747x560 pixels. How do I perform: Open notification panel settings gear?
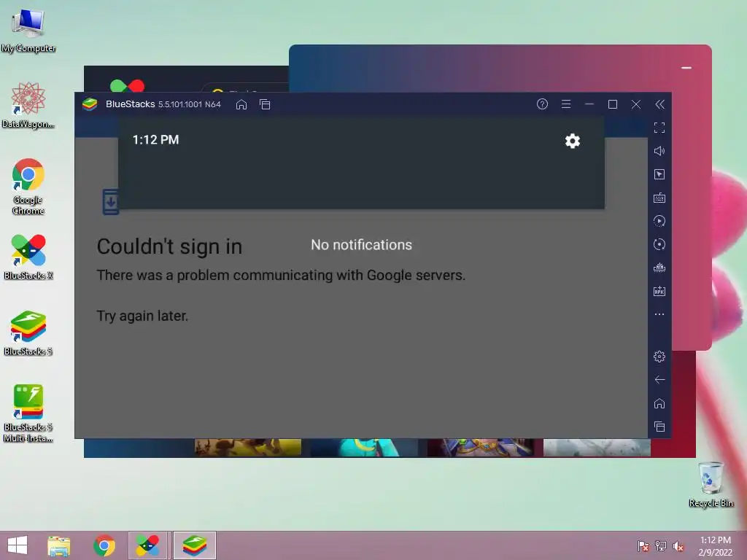pyautogui.click(x=572, y=141)
